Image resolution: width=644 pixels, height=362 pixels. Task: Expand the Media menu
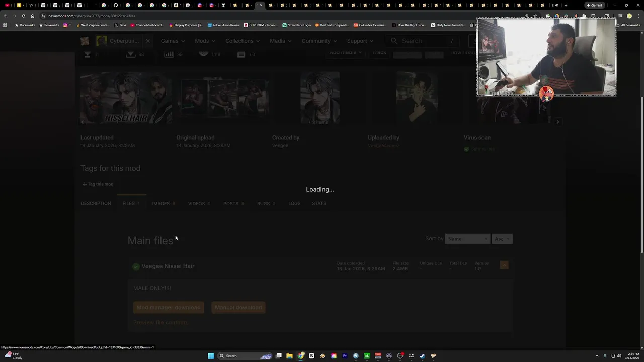[281, 41]
